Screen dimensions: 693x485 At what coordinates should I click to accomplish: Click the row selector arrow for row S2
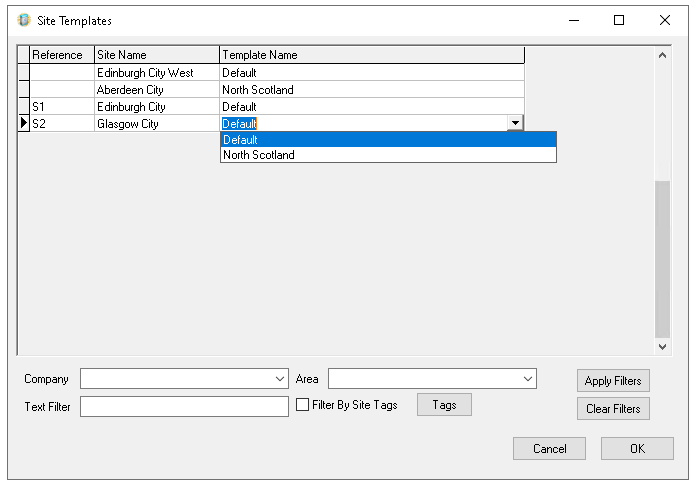(x=24, y=124)
